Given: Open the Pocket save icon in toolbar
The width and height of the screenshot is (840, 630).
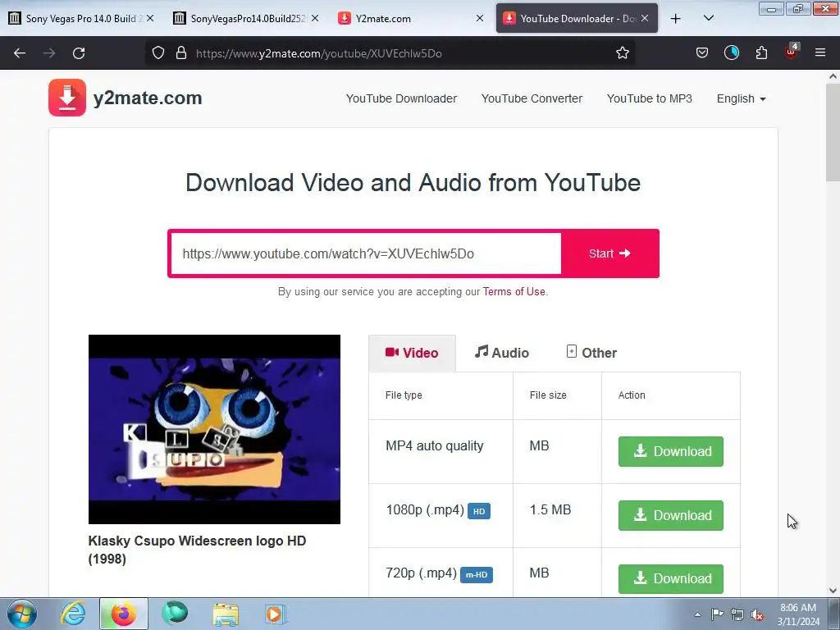Looking at the screenshot, I should pos(702,53).
